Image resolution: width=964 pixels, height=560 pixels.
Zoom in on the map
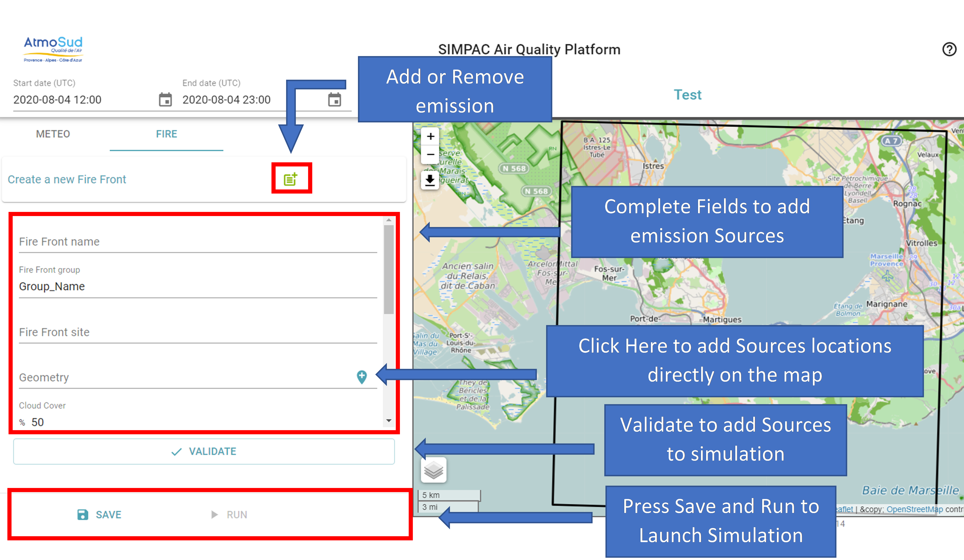tap(431, 137)
